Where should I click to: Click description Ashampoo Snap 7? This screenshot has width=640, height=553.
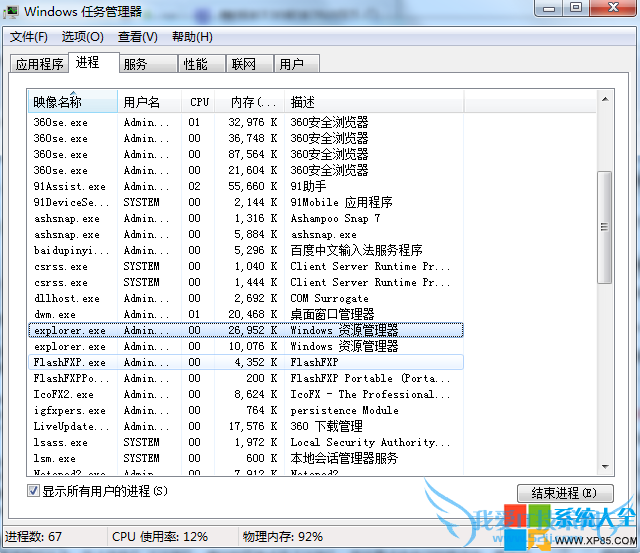(336, 218)
